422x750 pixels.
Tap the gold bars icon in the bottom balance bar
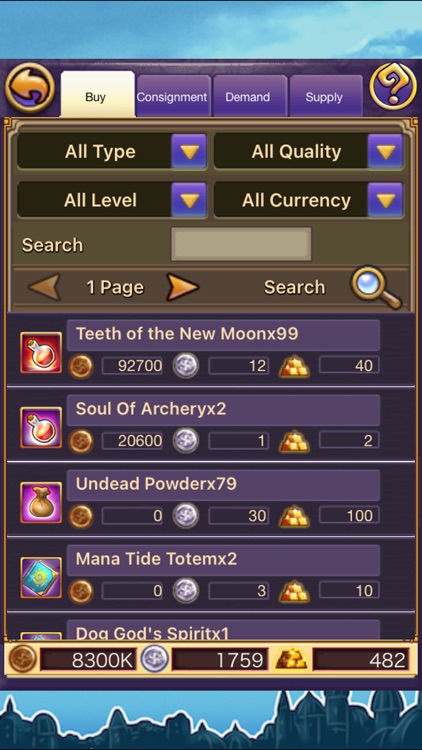tap(291, 660)
